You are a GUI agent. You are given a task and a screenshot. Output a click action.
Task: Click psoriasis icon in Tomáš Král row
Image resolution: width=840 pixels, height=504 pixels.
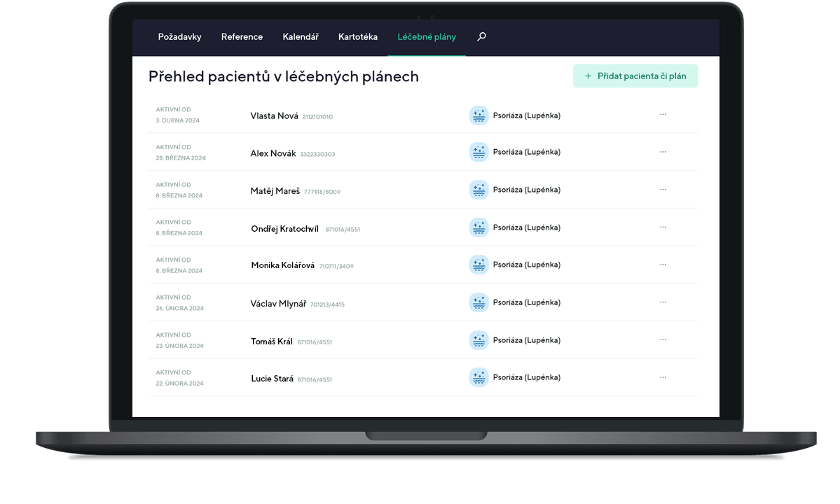478,340
